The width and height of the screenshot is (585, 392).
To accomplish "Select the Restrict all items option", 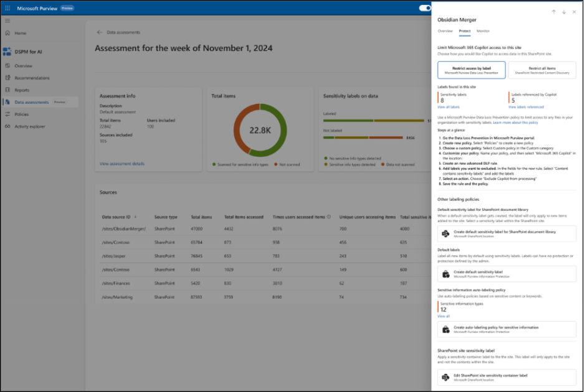I will pyautogui.click(x=542, y=70).
